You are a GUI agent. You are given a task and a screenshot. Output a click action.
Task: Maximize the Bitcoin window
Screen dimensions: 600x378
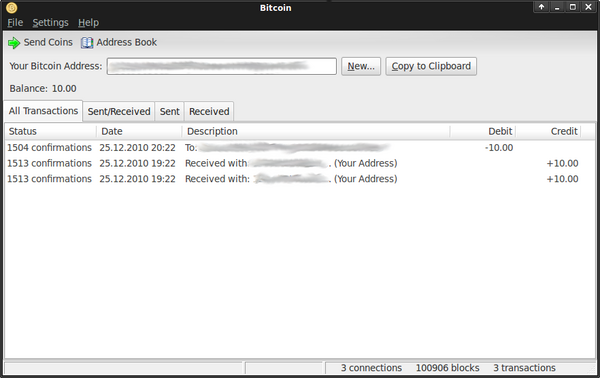click(x=572, y=7)
